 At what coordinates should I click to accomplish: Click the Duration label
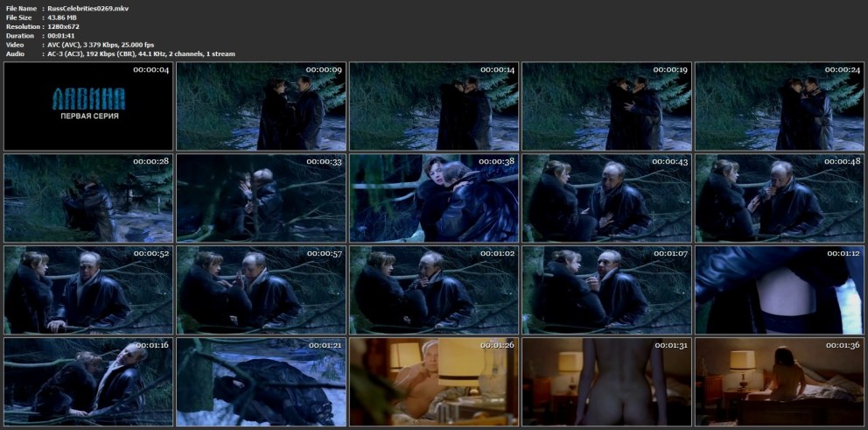click(x=20, y=35)
